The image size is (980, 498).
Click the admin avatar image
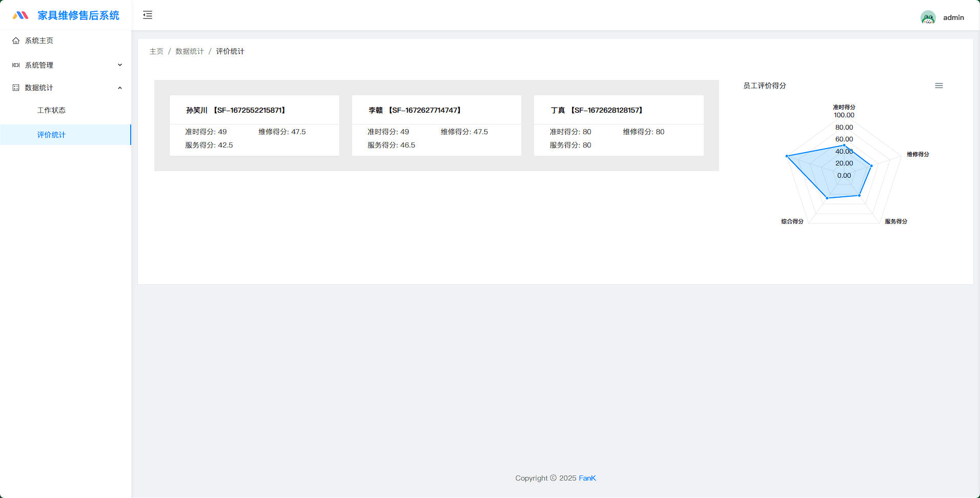click(x=928, y=17)
